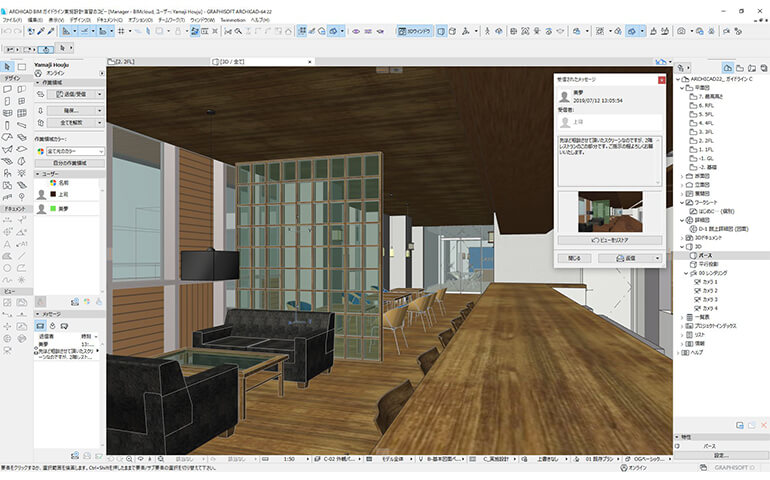Click the send/receive icon beside 送信/受信
Image resolution: width=770 pixels, height=480 pixels.
click(41, 94)
